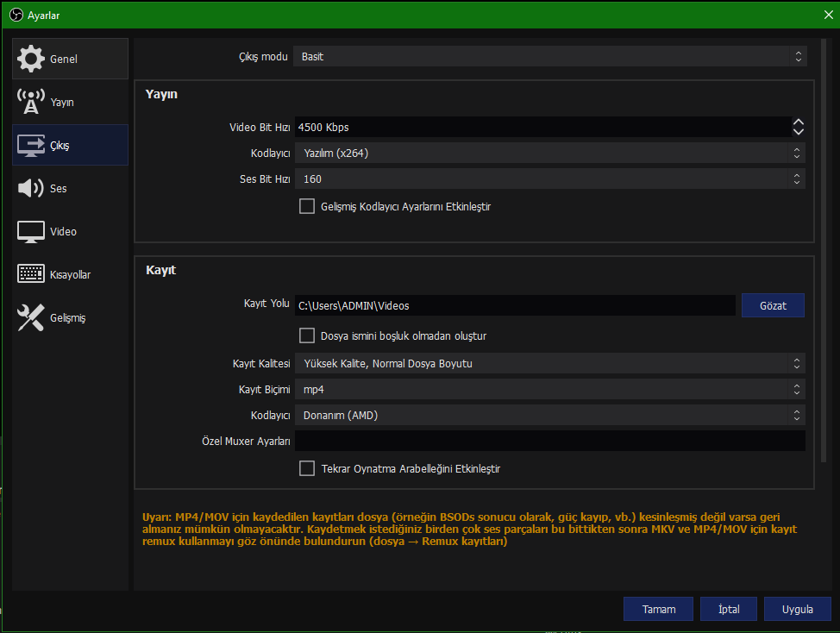Click the Çıkış modu label
840x633 pixels.
(263, 56)
